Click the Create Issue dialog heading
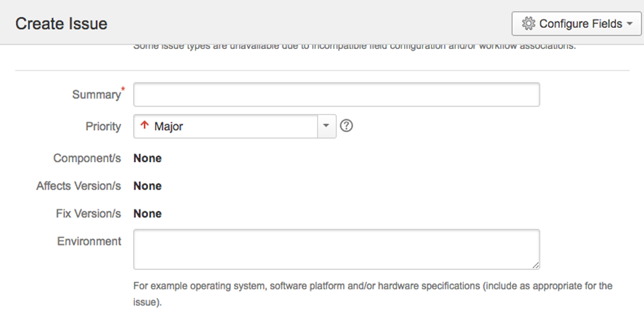 pos(61,24)
